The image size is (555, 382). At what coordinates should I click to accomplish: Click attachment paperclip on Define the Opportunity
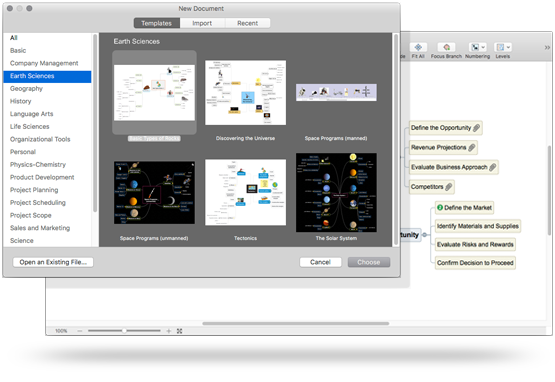[476, 128]
